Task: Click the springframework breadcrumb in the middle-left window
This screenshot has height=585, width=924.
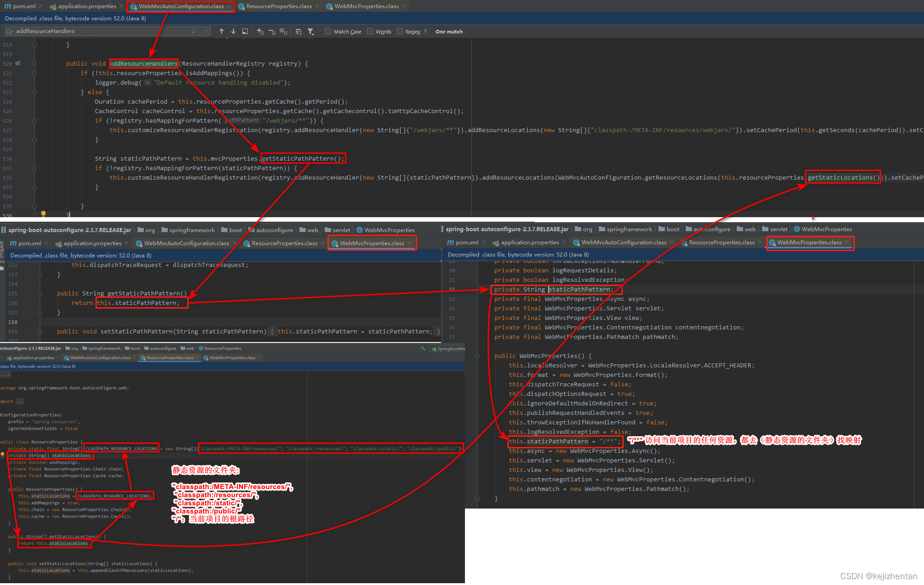Action: pyautogui.click(x=188, y=230)
